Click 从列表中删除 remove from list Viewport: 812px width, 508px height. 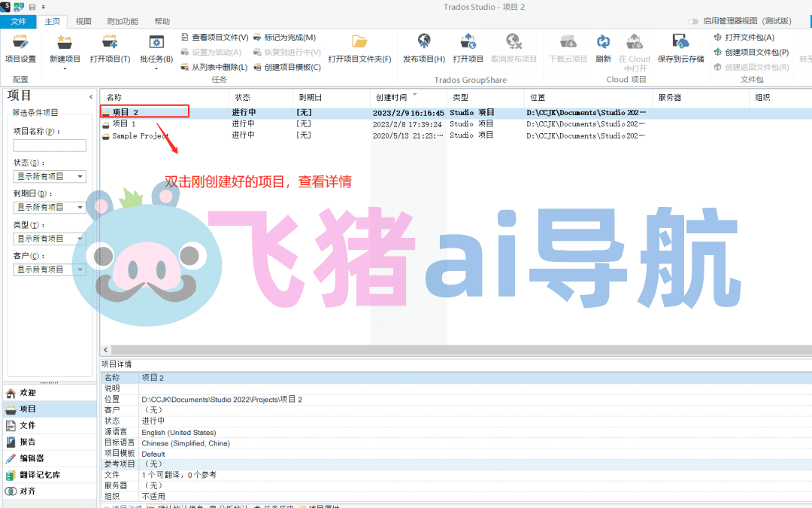click(x=214, y=67)
